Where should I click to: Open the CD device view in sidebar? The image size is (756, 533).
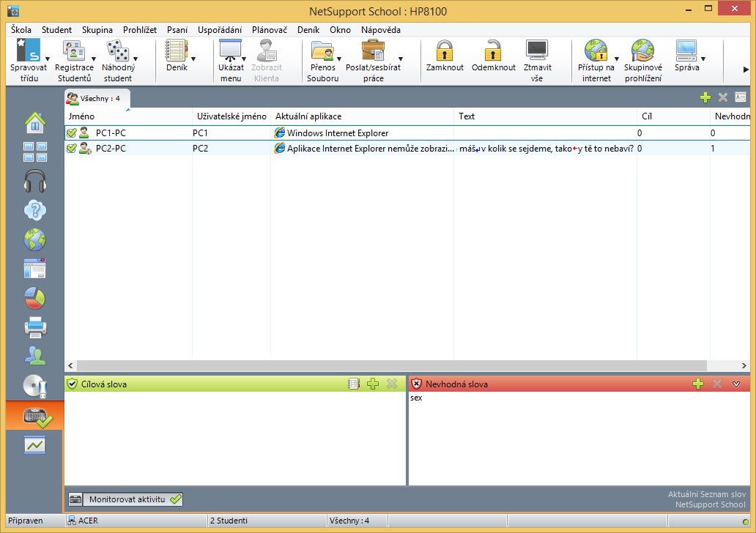35,386
